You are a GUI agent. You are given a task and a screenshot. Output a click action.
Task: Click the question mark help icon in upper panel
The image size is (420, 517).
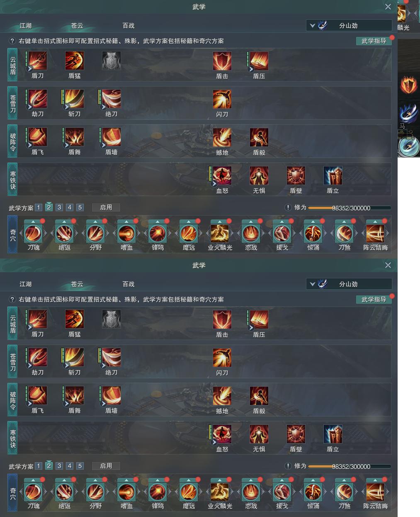click(x=12, y=41)
